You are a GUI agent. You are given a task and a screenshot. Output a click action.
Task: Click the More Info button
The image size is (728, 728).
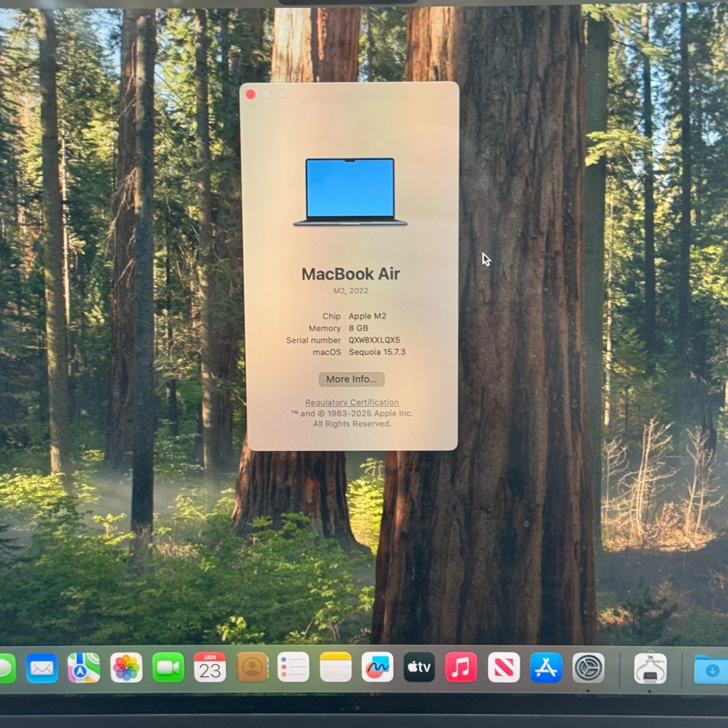pos(351,379)
